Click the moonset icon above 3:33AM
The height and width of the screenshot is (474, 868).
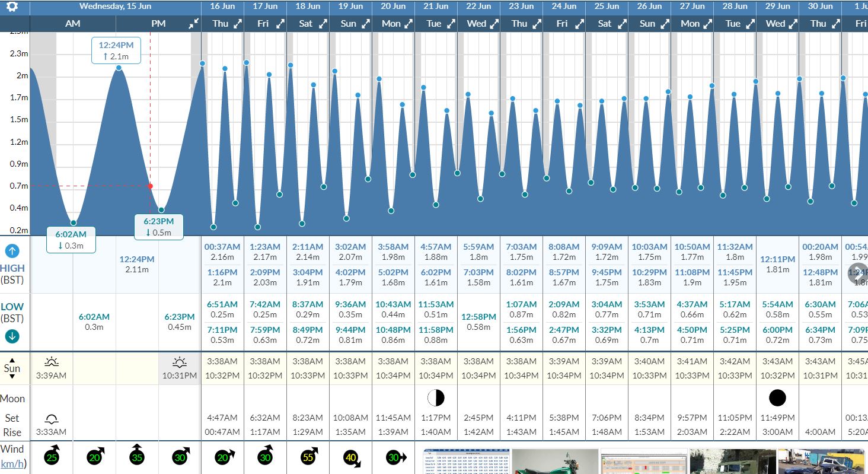(52, 419)
